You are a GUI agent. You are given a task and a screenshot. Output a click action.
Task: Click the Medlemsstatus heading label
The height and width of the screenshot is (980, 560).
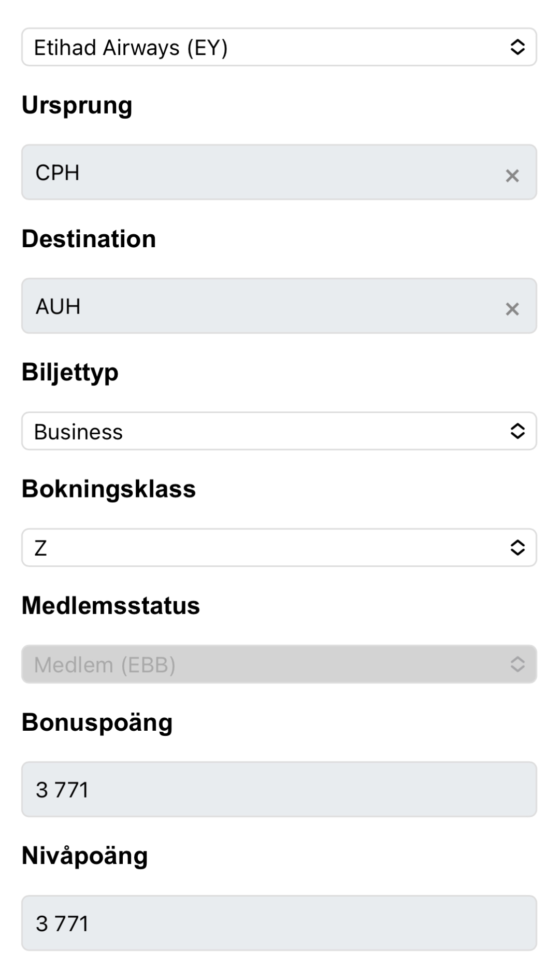coord(110,606)
